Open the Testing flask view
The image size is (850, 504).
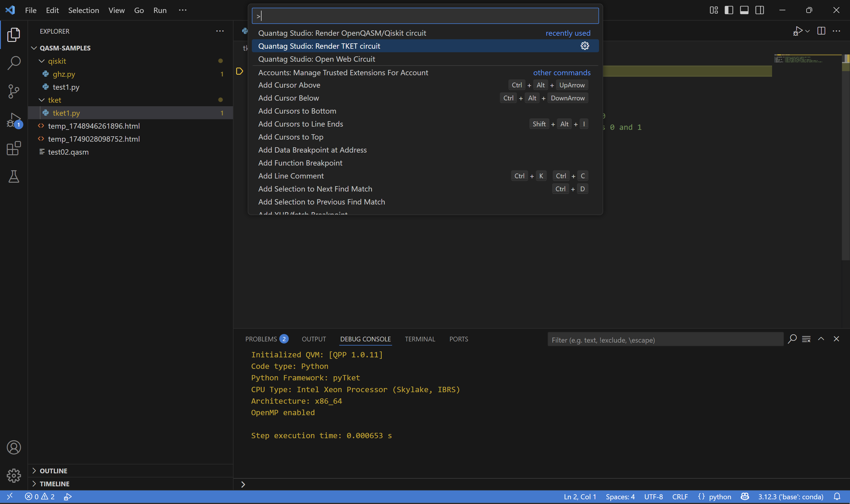pyautogui.click(x=14, y=176)
